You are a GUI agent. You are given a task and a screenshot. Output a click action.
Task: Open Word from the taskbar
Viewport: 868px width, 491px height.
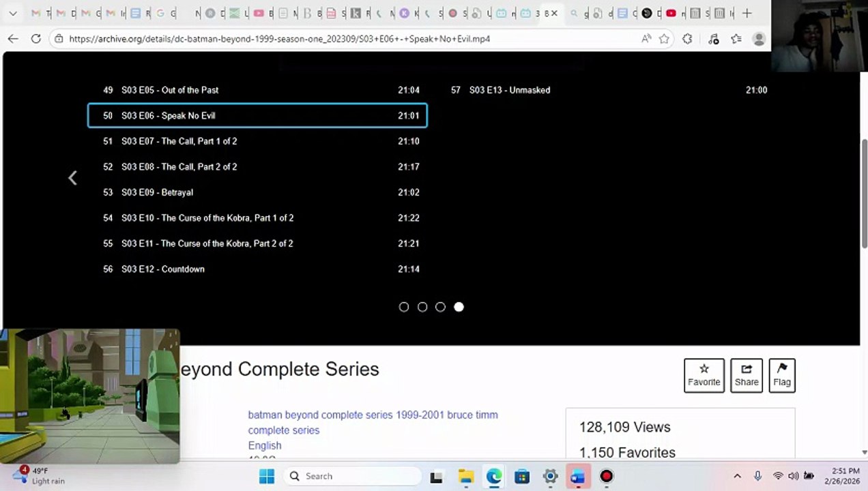pos(578,477)
